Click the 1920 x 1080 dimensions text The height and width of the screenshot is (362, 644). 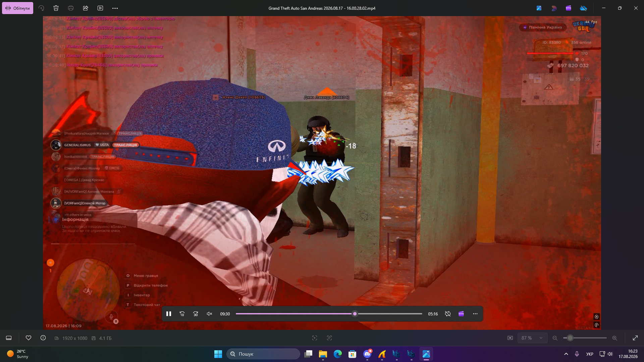(75, 338)
